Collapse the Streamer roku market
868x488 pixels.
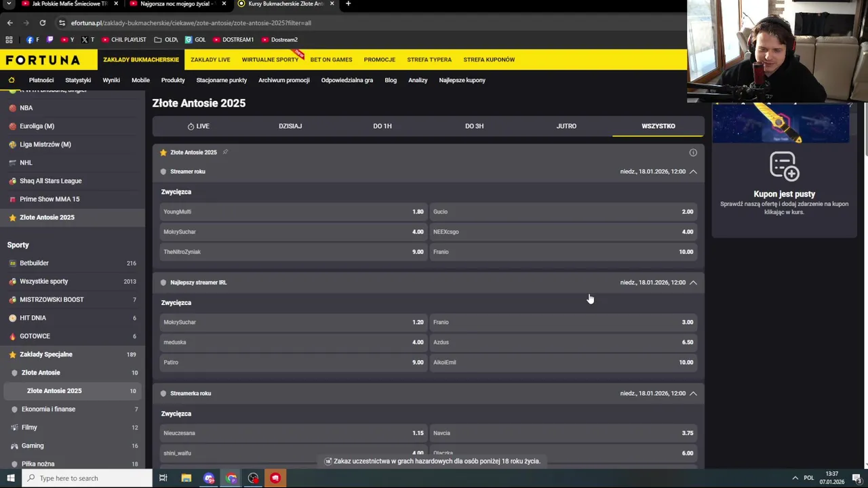(693, 171)
